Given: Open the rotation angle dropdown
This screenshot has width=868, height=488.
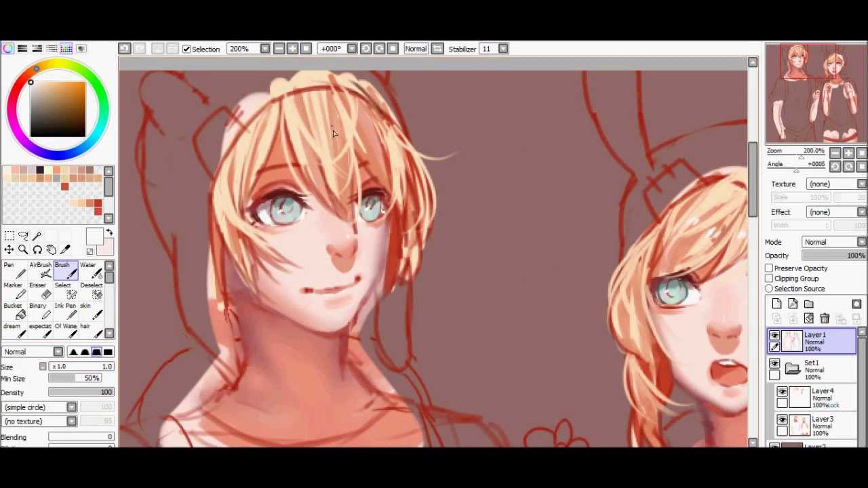Looking at the screenshot, I should point(352,49).
